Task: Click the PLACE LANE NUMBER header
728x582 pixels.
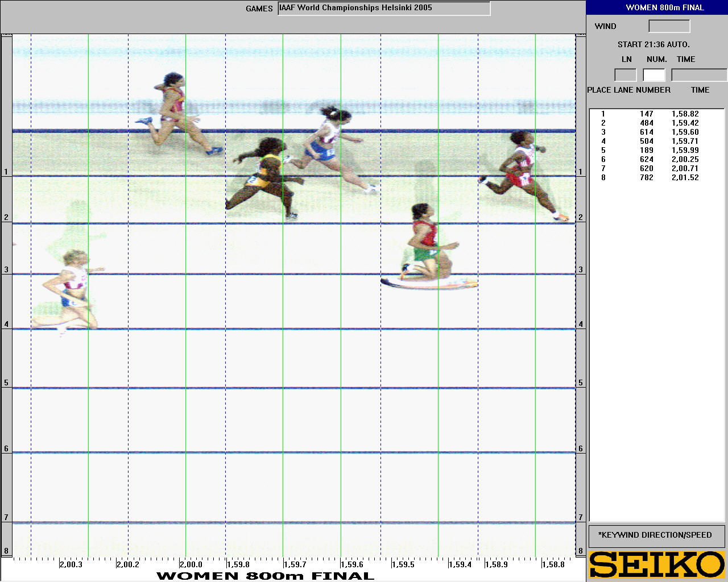Action: pyautogui.click(x=629, y=90)
